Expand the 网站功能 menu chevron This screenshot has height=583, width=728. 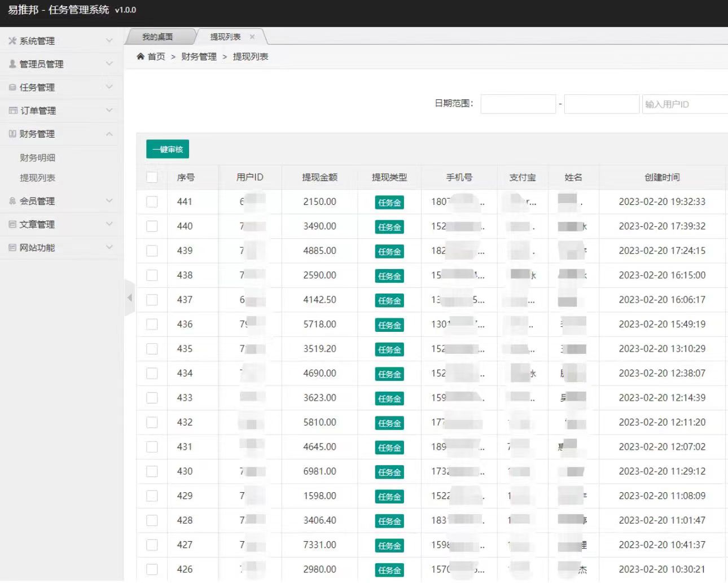(109, 247)
